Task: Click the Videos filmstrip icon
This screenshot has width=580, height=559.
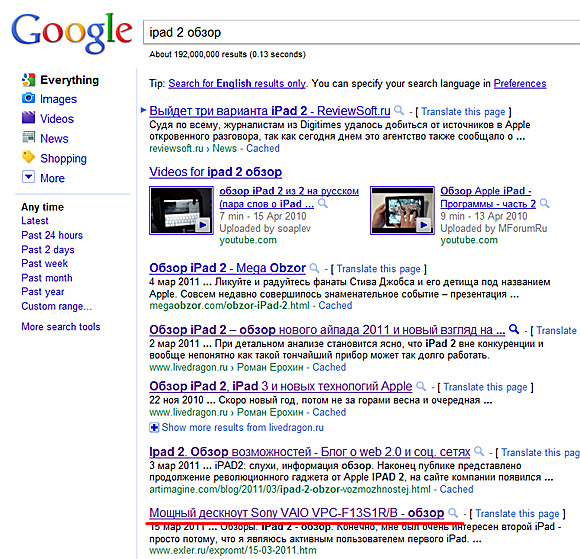Action: pos(28,118)
